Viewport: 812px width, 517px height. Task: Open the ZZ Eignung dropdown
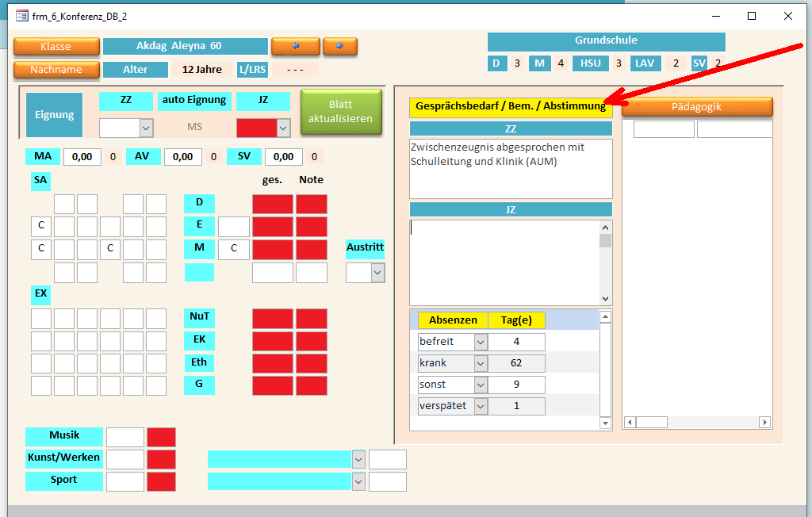146,128
